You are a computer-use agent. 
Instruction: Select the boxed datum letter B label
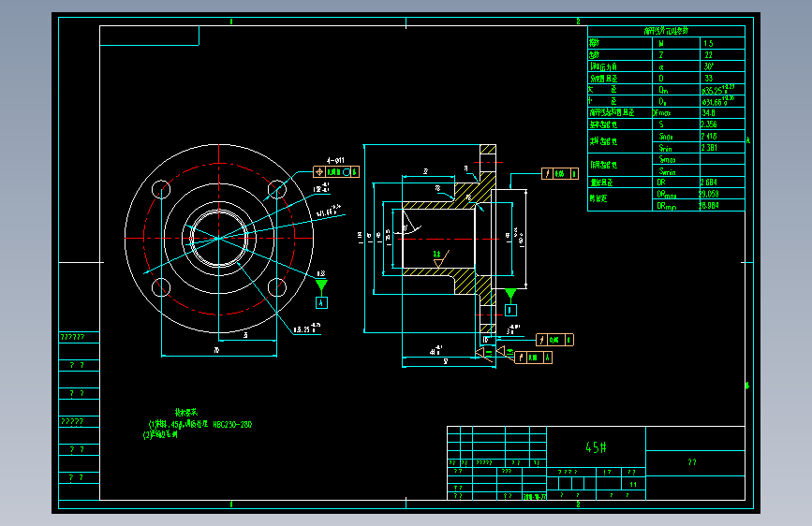[510, 310]
